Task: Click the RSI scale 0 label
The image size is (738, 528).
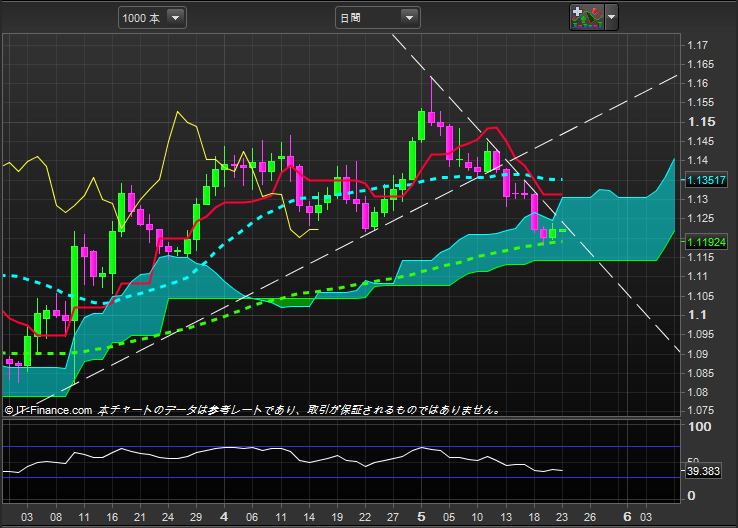Action: pos(691,496)
